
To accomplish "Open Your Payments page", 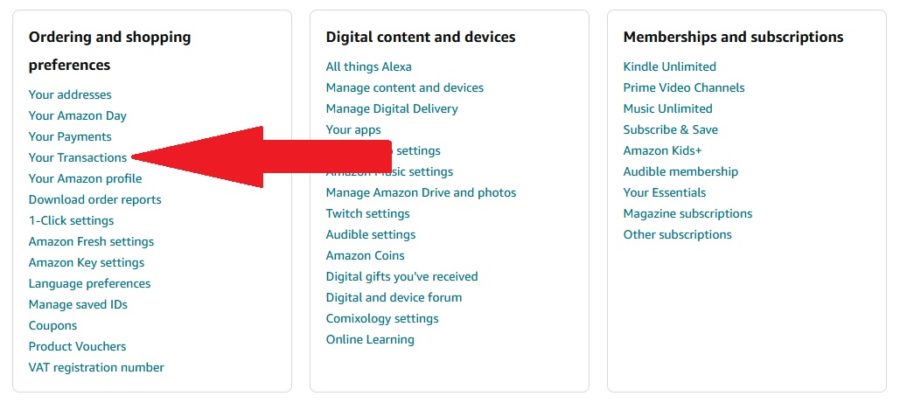I will [x=70, y=137].
